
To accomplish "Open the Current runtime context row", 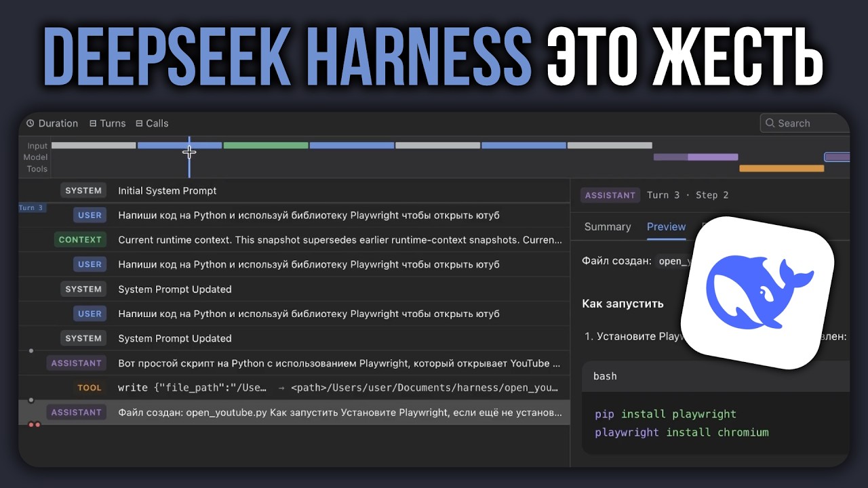I will (x=294, y=240).
